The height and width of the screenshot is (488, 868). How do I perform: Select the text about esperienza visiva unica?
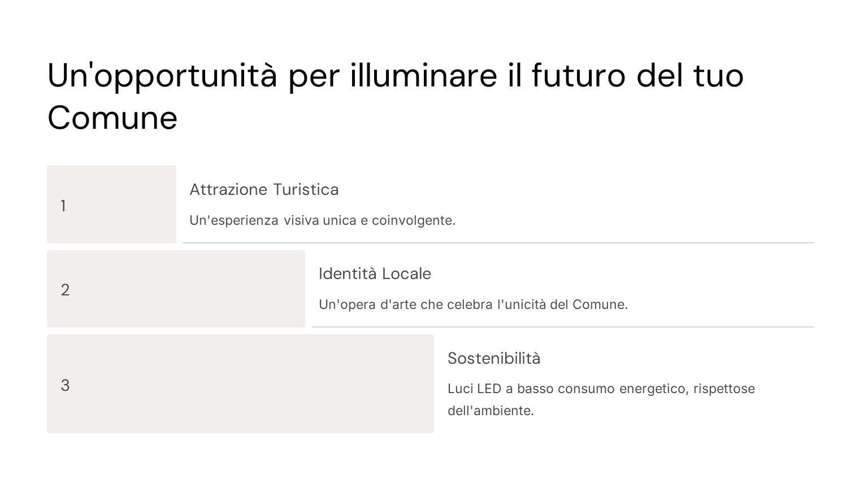322,220
